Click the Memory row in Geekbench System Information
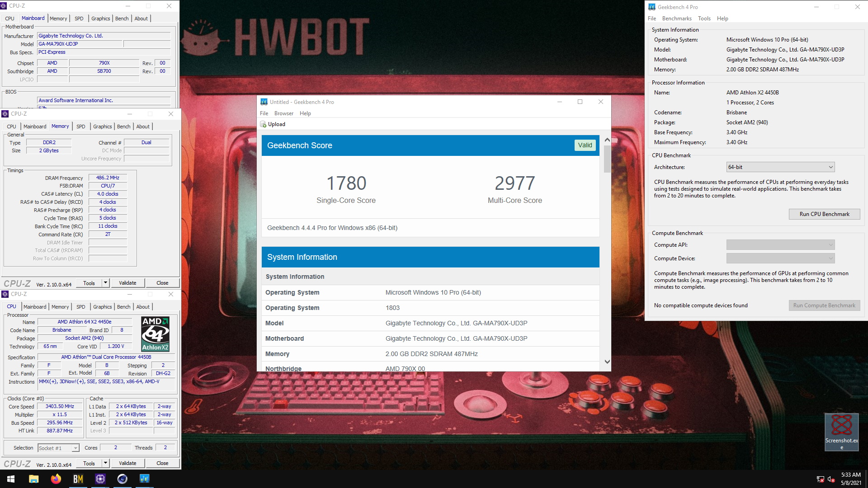The image size is (868, 488). [x=430, y=354]
